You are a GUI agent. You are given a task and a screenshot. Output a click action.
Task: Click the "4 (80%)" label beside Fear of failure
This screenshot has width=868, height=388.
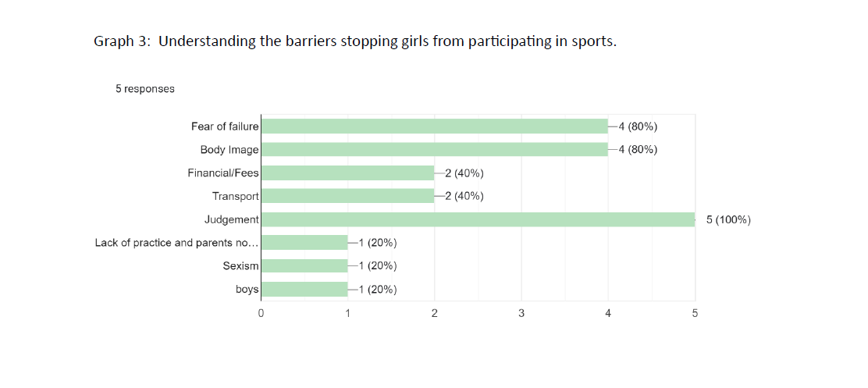click(637, 126)
